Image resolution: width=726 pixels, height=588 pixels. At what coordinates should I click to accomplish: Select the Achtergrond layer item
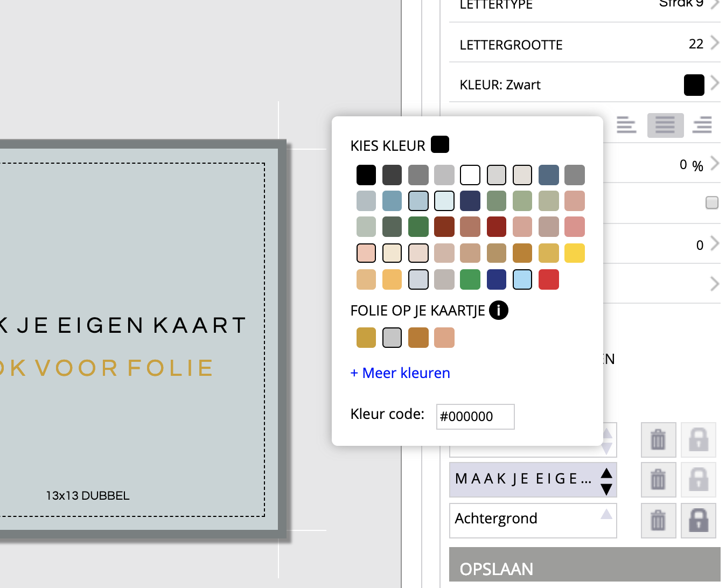[x=525, y=519]
